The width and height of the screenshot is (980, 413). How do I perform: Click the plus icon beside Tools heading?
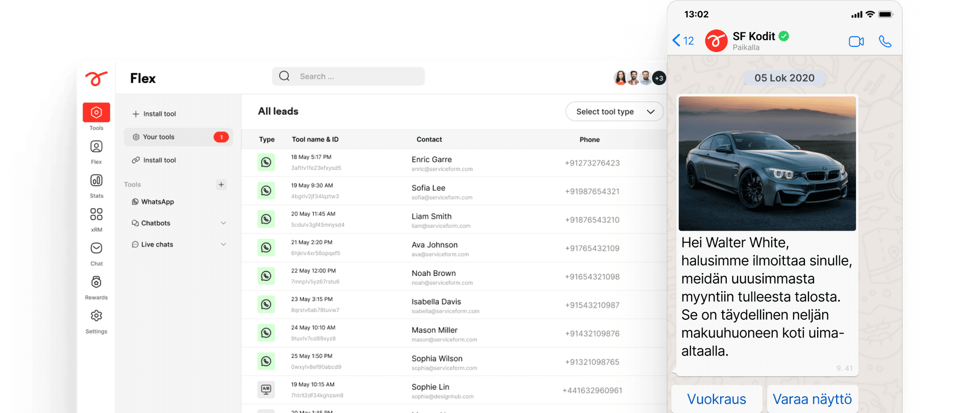(221, 185)
